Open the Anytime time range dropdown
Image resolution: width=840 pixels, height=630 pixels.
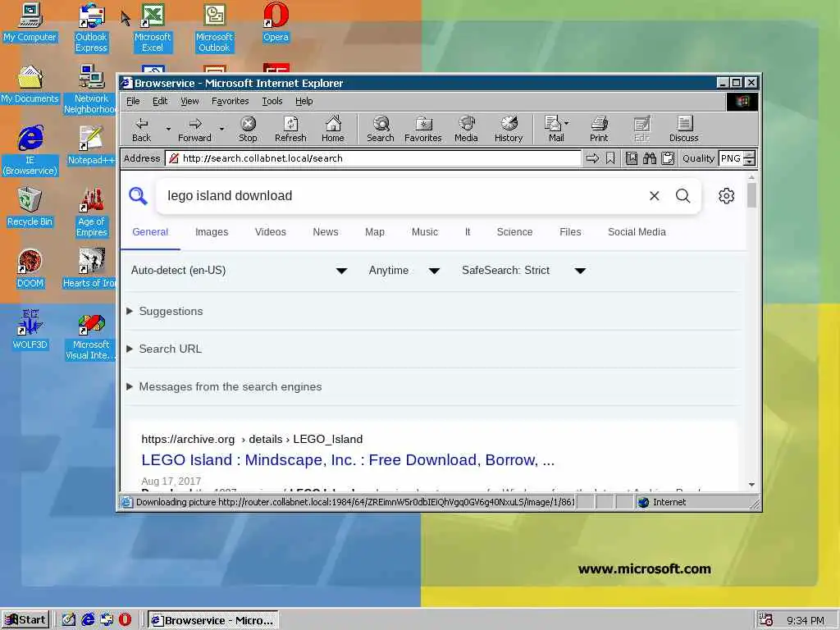(x=404, y=271)
